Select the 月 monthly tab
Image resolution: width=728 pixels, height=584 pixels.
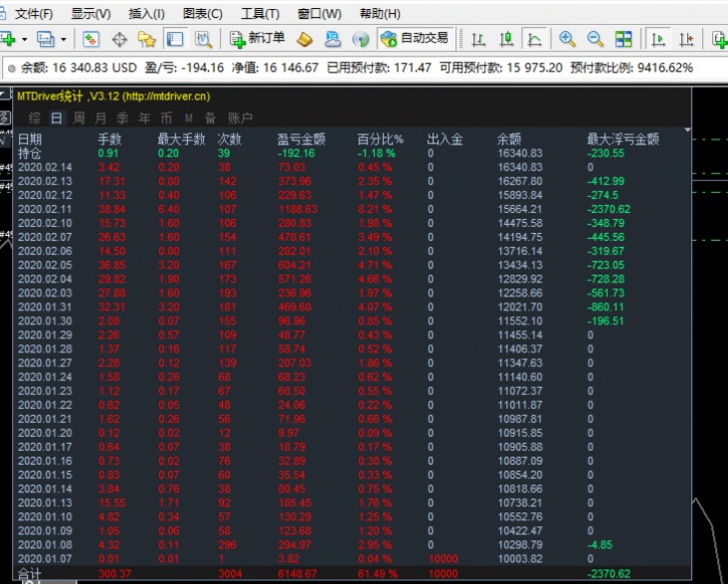(100, 118)
